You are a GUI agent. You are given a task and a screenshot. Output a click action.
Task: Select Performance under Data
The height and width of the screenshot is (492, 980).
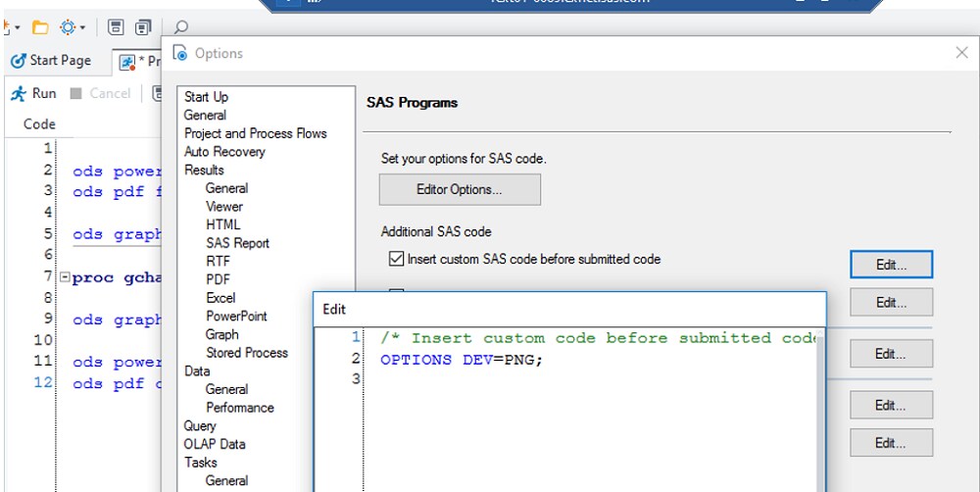pyautogui.click(x=240, y=408)
